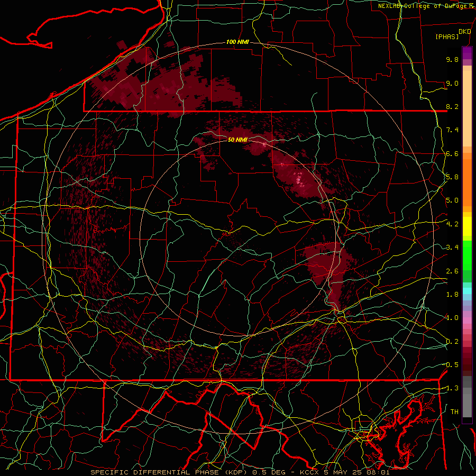Click the brightest pink KDP core on the radar

point(299,181)
